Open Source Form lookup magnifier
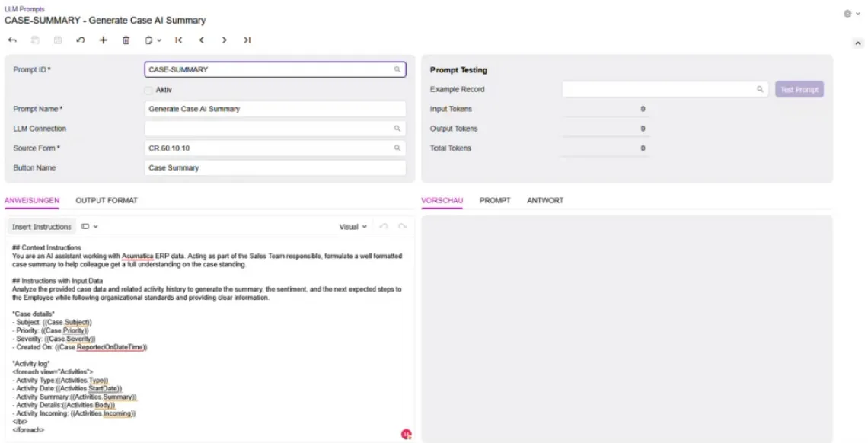868x443 pixels. pyautogui.click(x=397, y=148)
